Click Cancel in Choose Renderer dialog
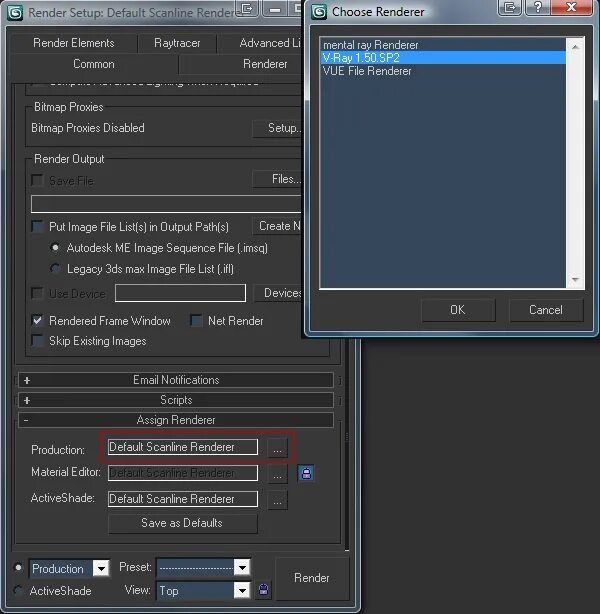The width and height of the screenshot is (600, 614). tap(546, 310)
